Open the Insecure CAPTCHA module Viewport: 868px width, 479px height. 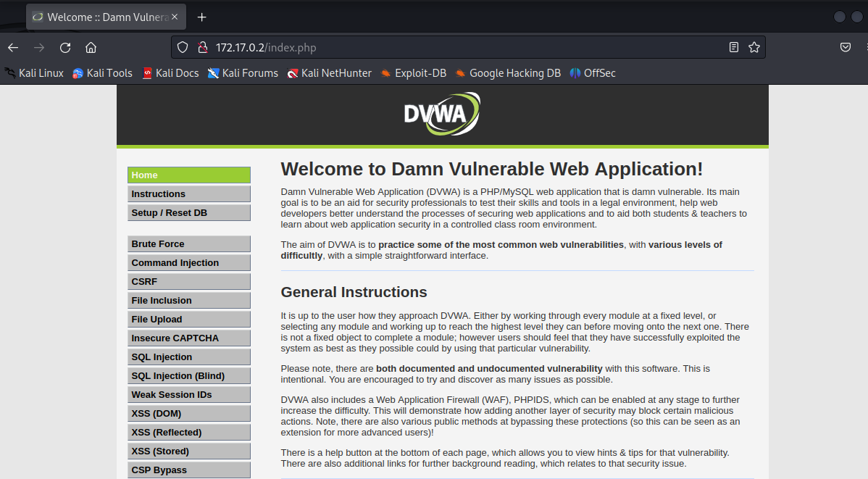pos(189,338)
